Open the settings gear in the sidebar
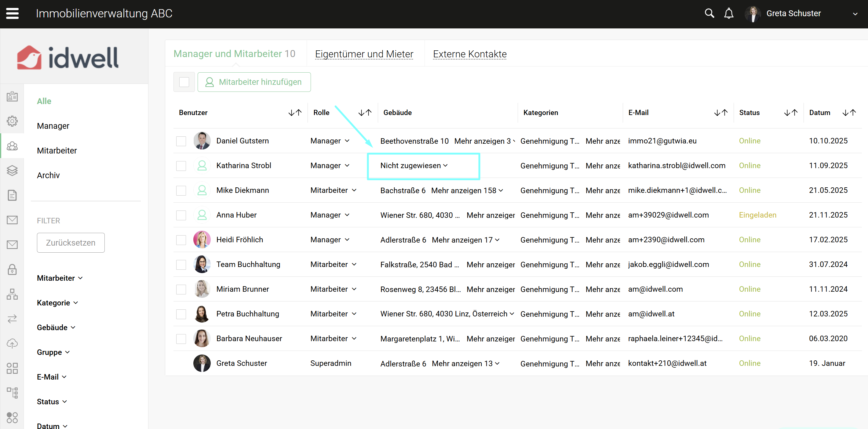Screen dimensions: 868x429 tap(12, 121)
